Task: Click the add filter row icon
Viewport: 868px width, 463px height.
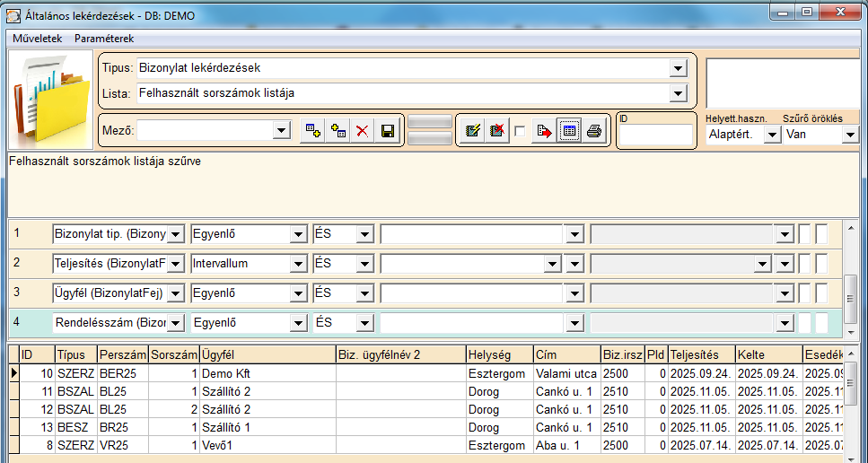Action: tap(313, 131)
